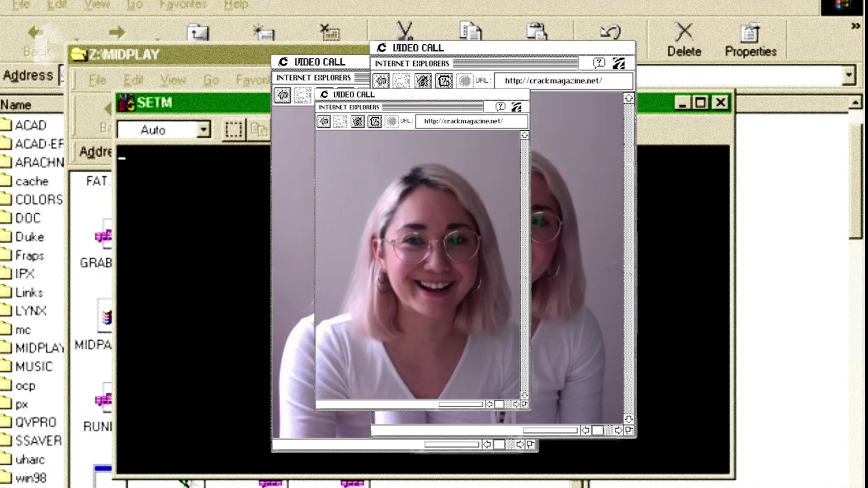Click marquee selection icon in SETM toolbar

234,130
